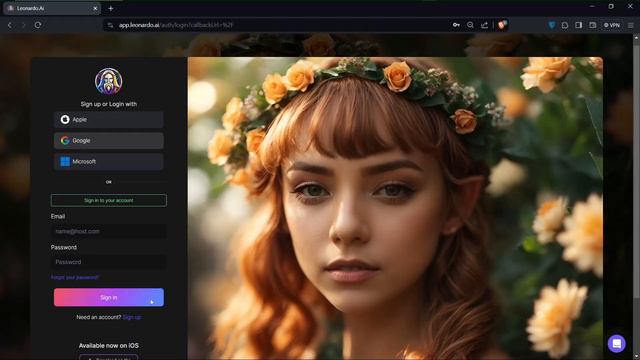
Task: Click the Microsoft windows logo icon
Action: coord(65,162)
